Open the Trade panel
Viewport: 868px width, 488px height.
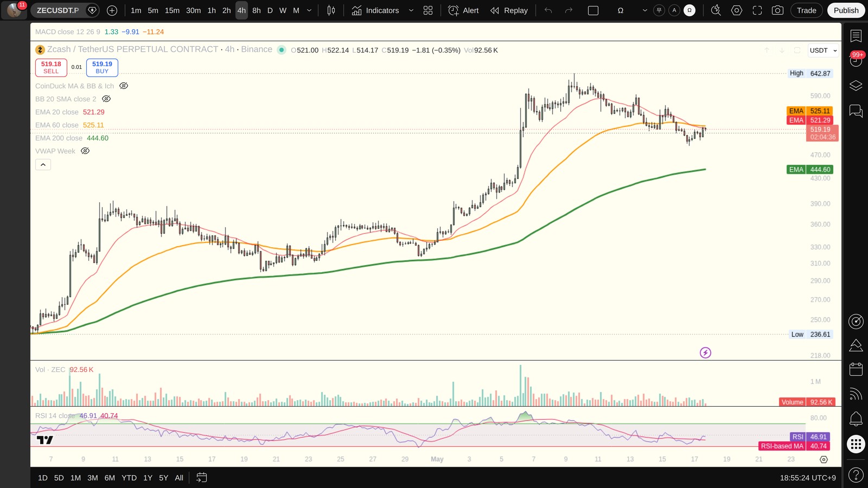[806, 10]
